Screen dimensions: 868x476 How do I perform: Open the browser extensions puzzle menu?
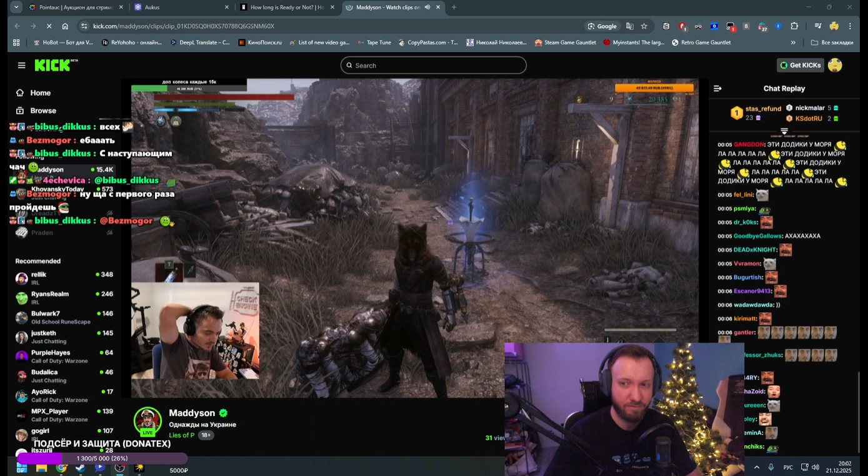pyautogui.click(x=794, y=26)
